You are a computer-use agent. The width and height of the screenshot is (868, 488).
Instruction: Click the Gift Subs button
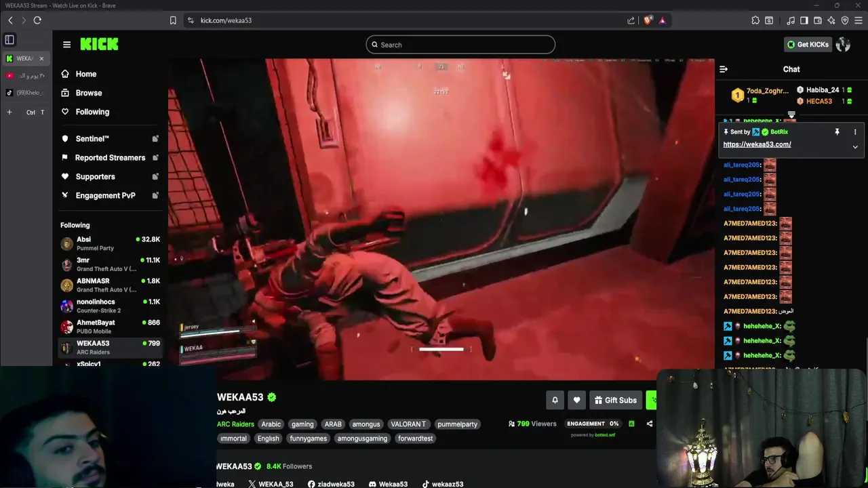616,401
